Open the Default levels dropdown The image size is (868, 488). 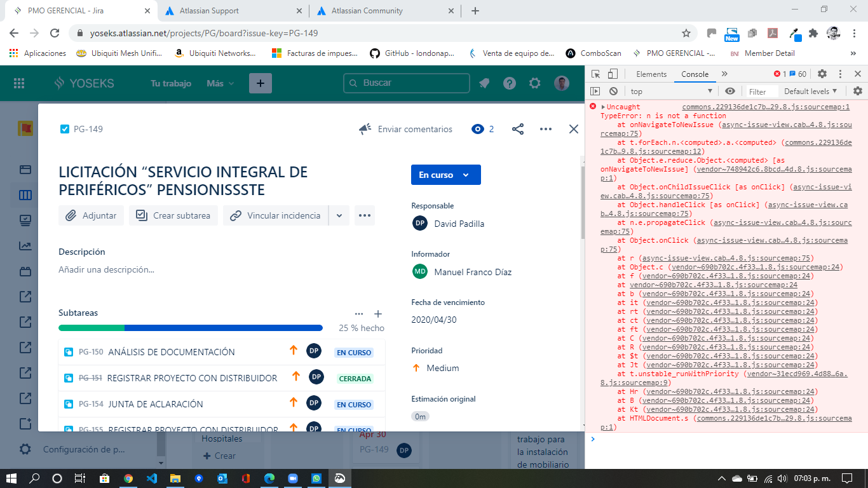click(x=811, y=91)
